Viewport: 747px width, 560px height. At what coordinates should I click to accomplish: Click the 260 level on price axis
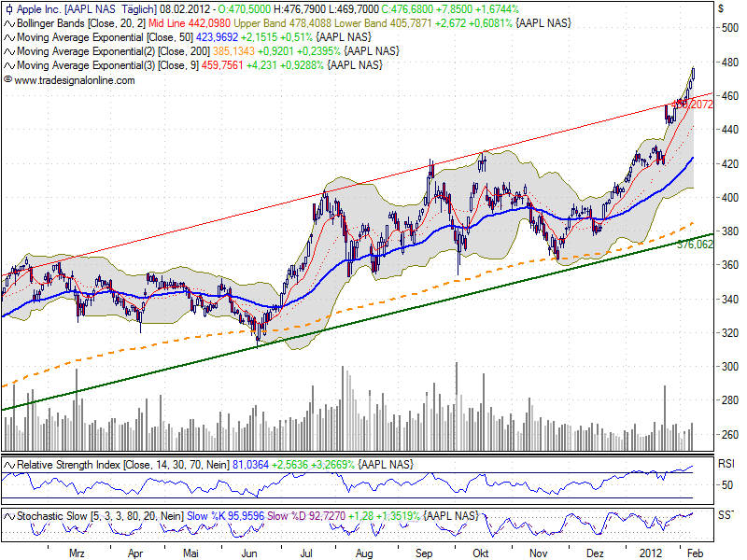(729, 434)
